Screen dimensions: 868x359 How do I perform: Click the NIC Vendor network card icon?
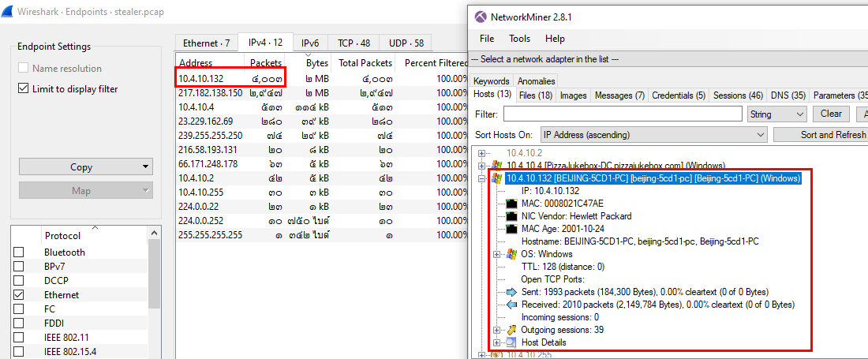pos(511,216)
